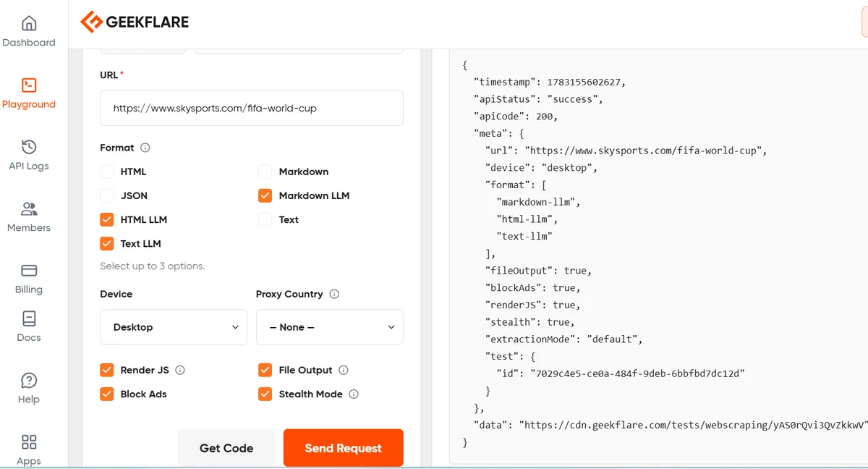Click the Get Code button
The height and width of the screenshot is (469, 868).
[226, 448]
